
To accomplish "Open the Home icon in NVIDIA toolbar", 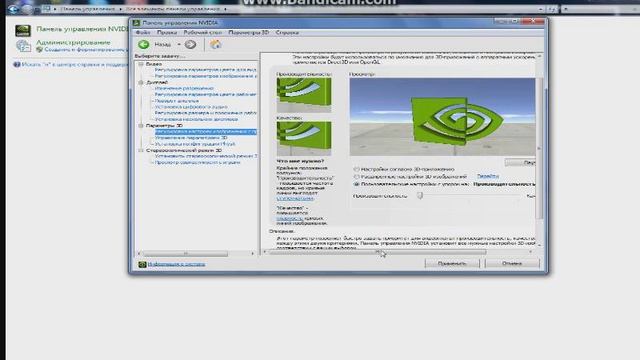I will pos(215,44).
